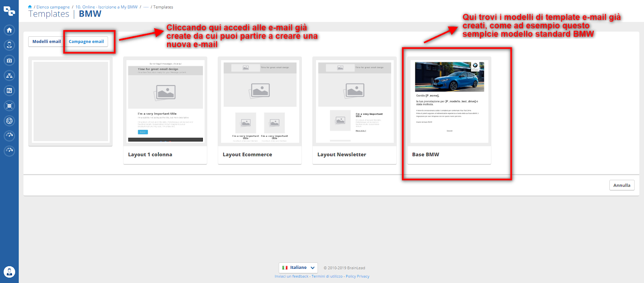Click the Layout 1 colonna label
This screenshot has width=644, height=283.
(150, 155)
